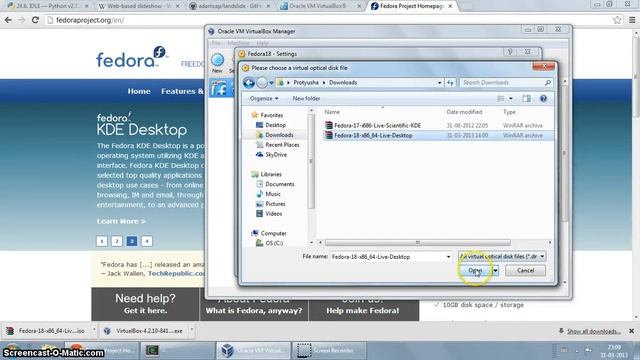Click the change view icon
640x360 pixels.
[500, 98]
